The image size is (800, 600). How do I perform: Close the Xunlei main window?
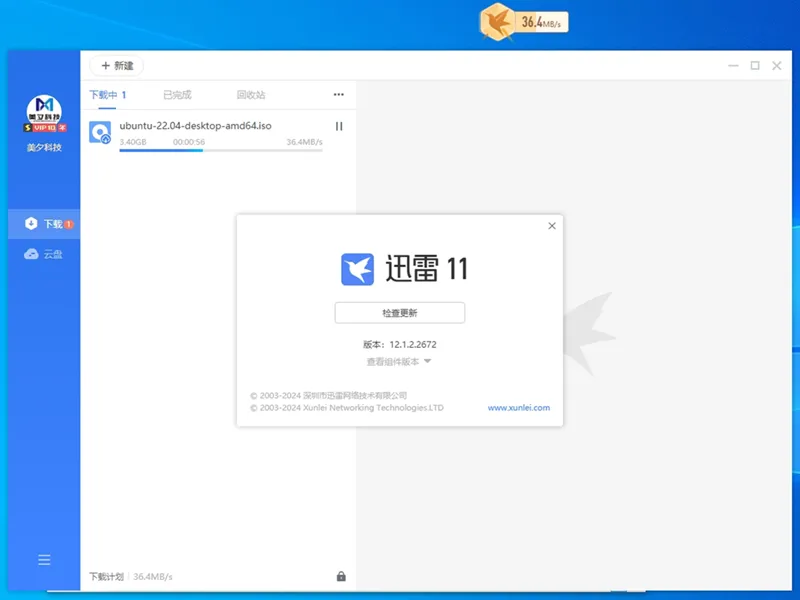[777, 65]
